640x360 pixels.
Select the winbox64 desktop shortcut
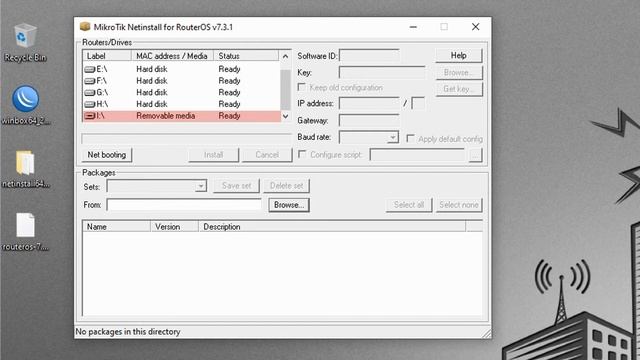click(x=25, y=104)
